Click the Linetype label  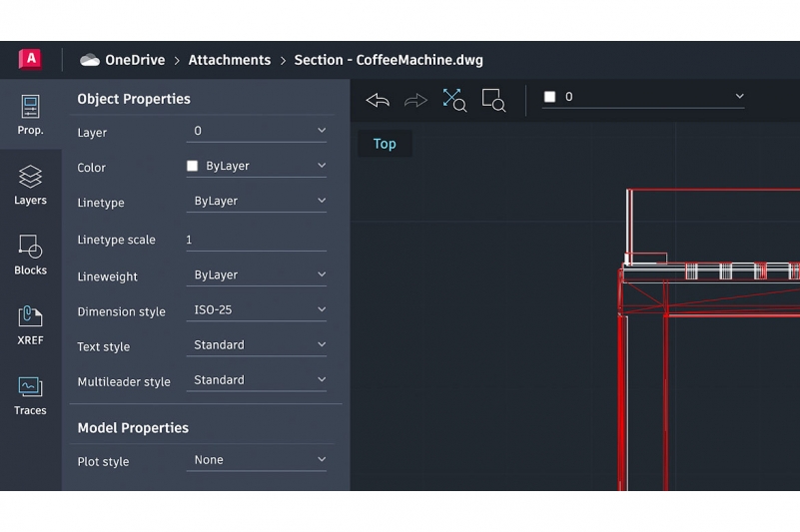pyautogui.click(x=101, y=203)
